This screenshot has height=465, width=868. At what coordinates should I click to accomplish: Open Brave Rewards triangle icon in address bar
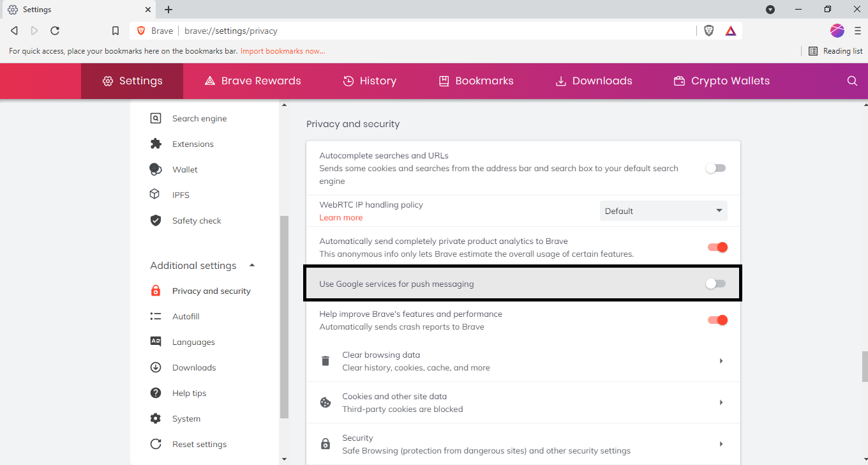point(731,31)
